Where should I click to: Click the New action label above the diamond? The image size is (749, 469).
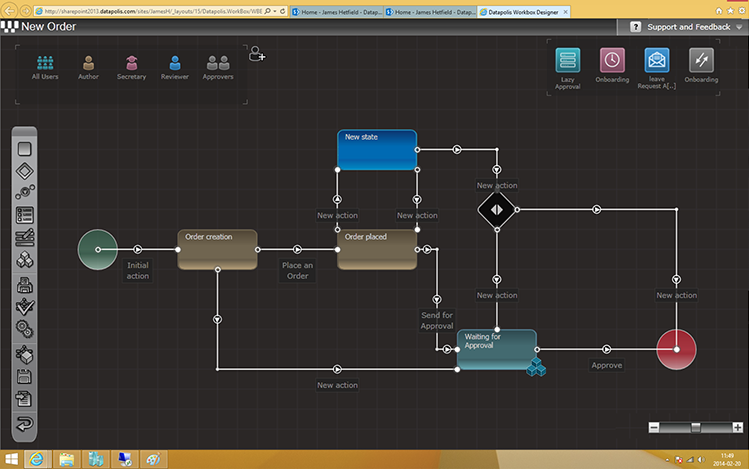(x=497, y=185)
